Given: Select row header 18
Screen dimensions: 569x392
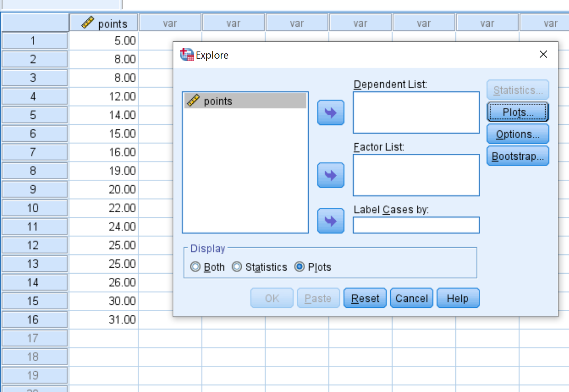Looking at the screenshot, I should pos(35,357).
